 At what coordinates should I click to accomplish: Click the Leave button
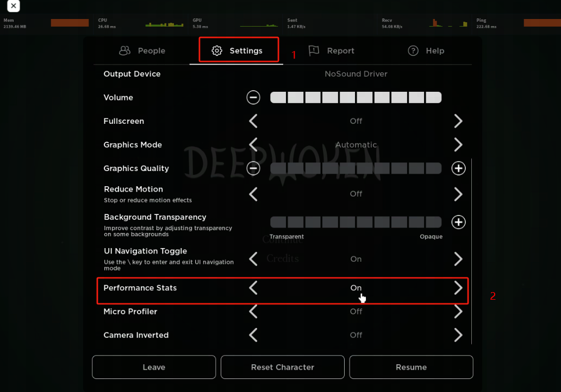click(x=154, y=367)
